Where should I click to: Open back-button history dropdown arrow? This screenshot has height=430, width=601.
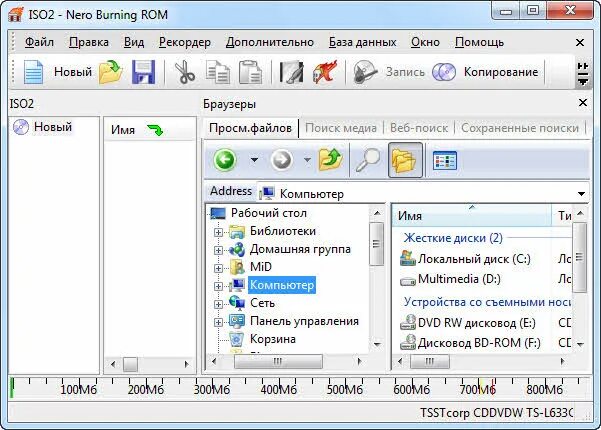click(254, 160)
